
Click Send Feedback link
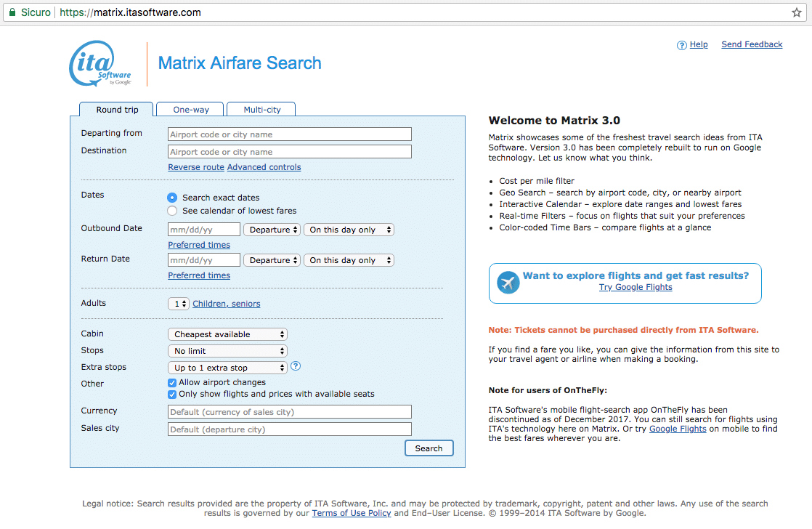click(752, 44)
